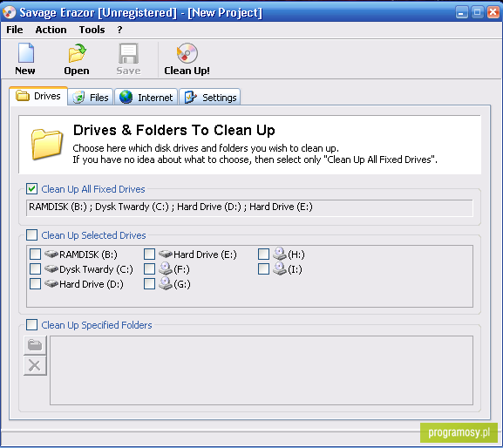This screenshot has height=448, width=503.
Task: Open a project with the Open icon
Action: point(77,53)
